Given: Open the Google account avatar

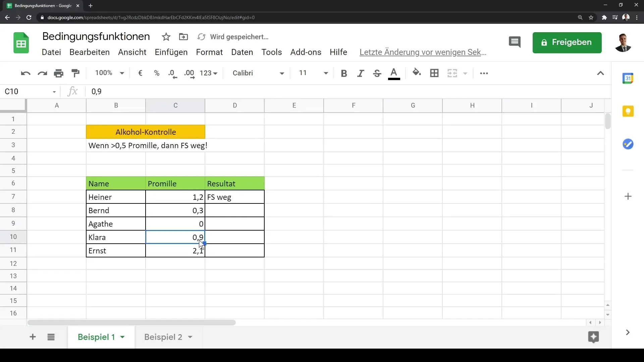Looking at the screenshot, I should (623, 43).
